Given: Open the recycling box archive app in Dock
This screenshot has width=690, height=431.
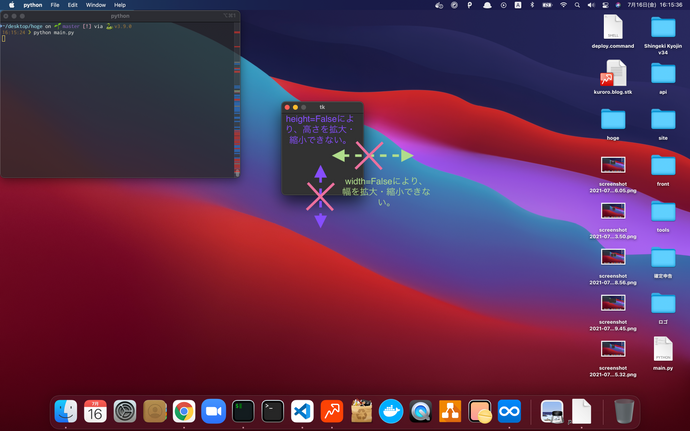Looking at the screenshot, I should point(361,411).
